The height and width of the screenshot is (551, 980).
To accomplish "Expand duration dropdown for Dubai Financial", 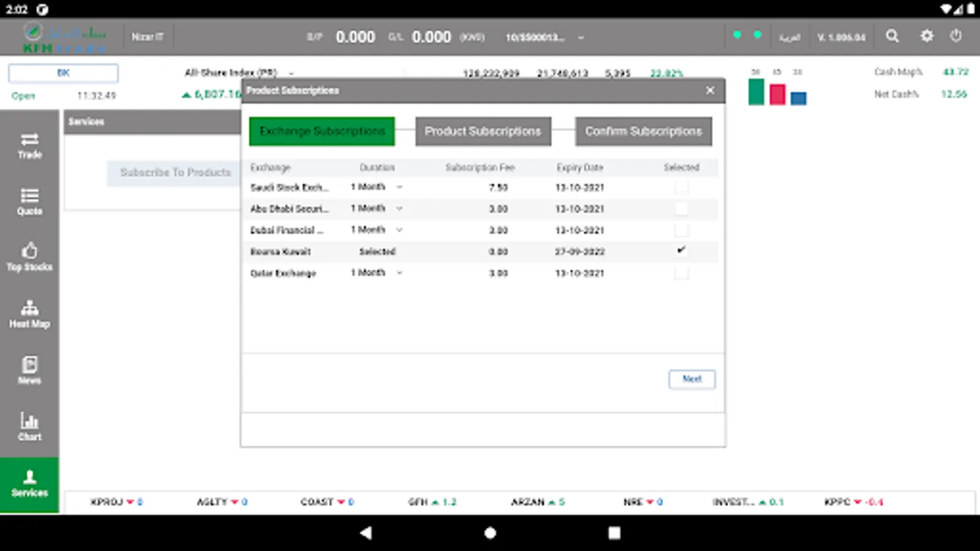I will pyautogui.click(x=399, y=230).
